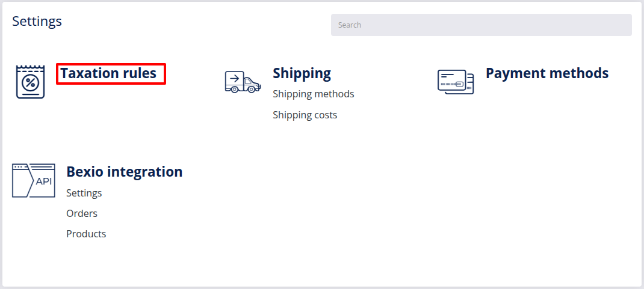Click the Settings page title

[x=37, y=21]
